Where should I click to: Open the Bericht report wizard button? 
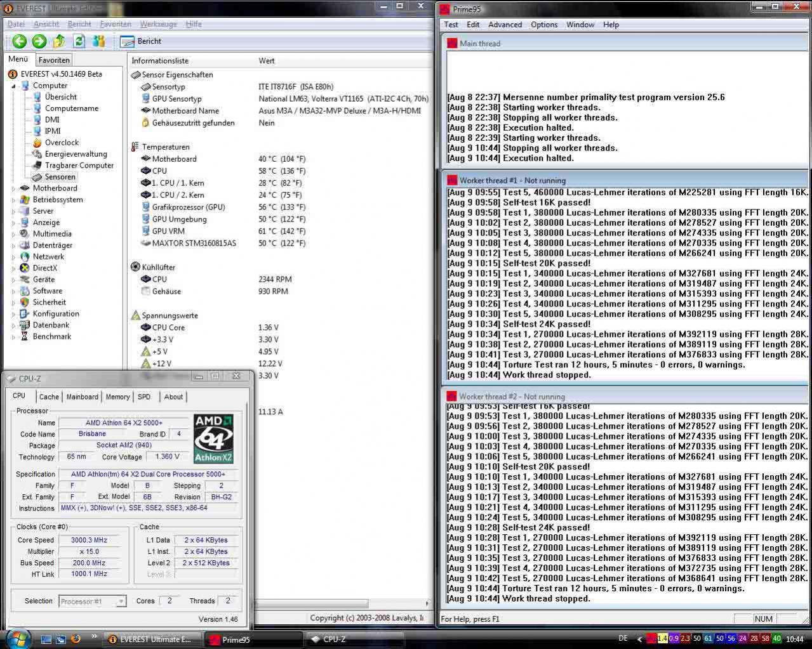tap(141, 41)
